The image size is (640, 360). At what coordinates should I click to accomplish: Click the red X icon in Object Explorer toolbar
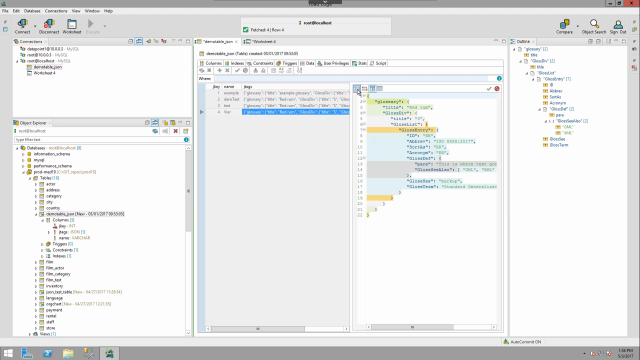pos(176,131)
